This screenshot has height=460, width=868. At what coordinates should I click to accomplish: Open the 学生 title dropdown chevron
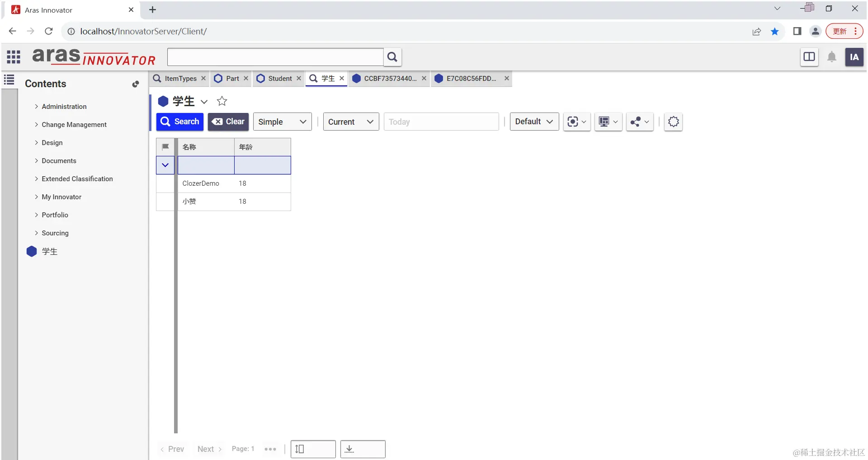[204, 102]
